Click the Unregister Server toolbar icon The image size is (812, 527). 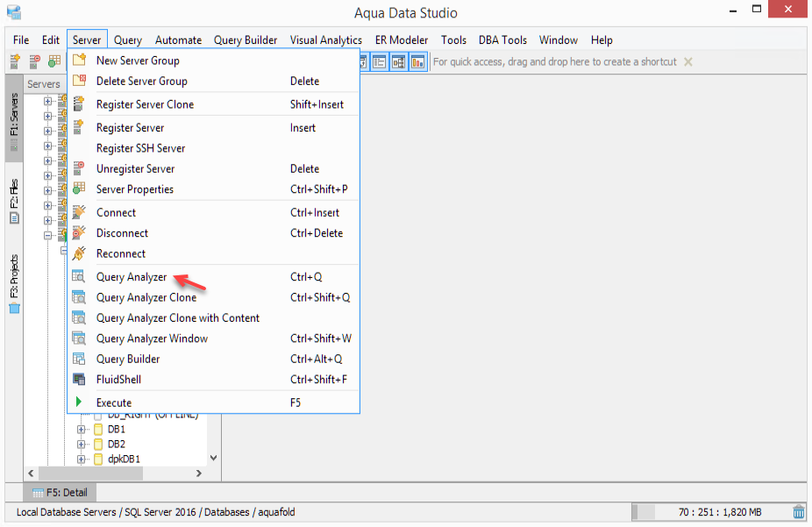coord(35,62)
